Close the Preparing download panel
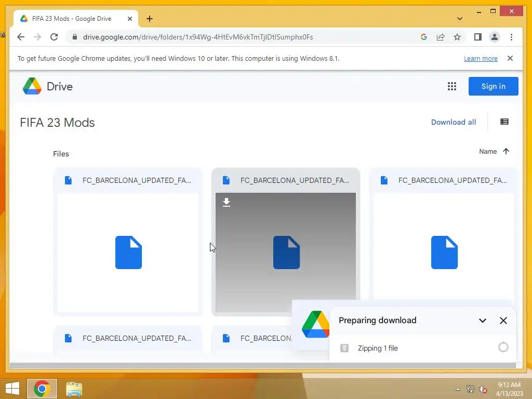Screen dimensions: 532x399 pyautogui.click(x=503, y=321)
